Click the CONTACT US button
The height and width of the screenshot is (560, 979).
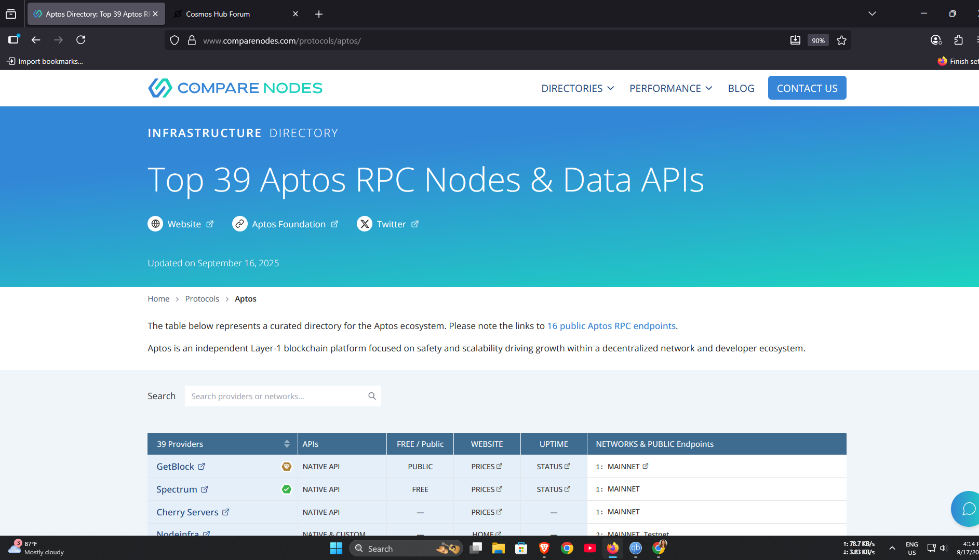tap(807, 88)
